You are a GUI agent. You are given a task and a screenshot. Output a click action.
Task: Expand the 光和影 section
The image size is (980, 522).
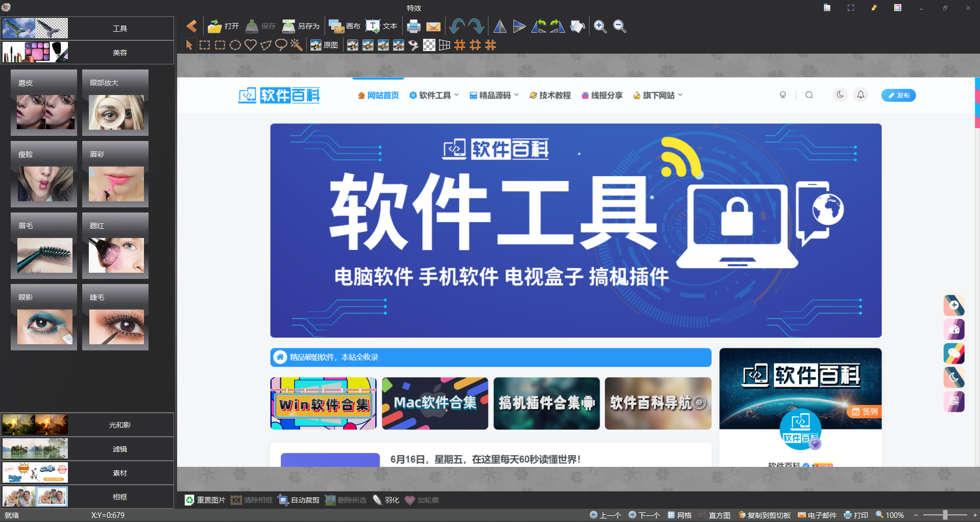coord(119,424)
